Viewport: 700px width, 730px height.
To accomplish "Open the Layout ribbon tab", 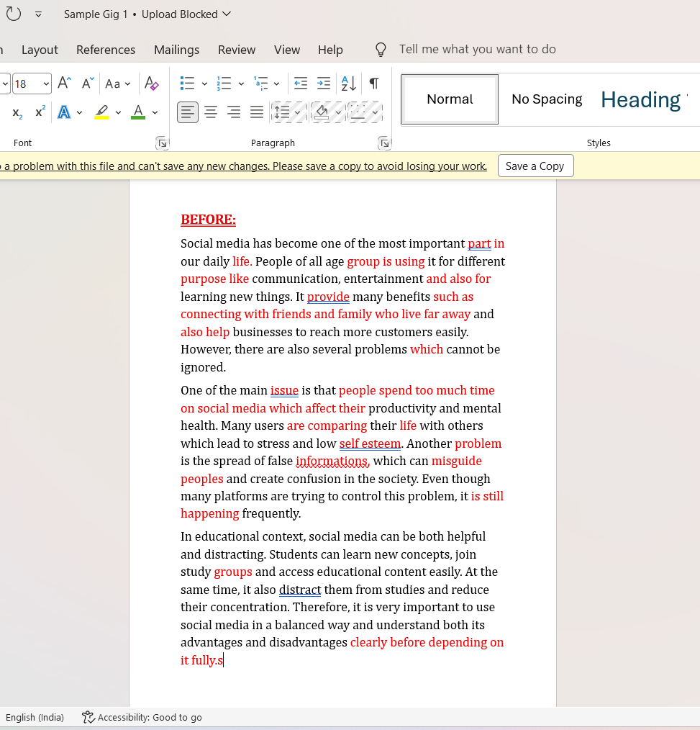I will 40,50.
